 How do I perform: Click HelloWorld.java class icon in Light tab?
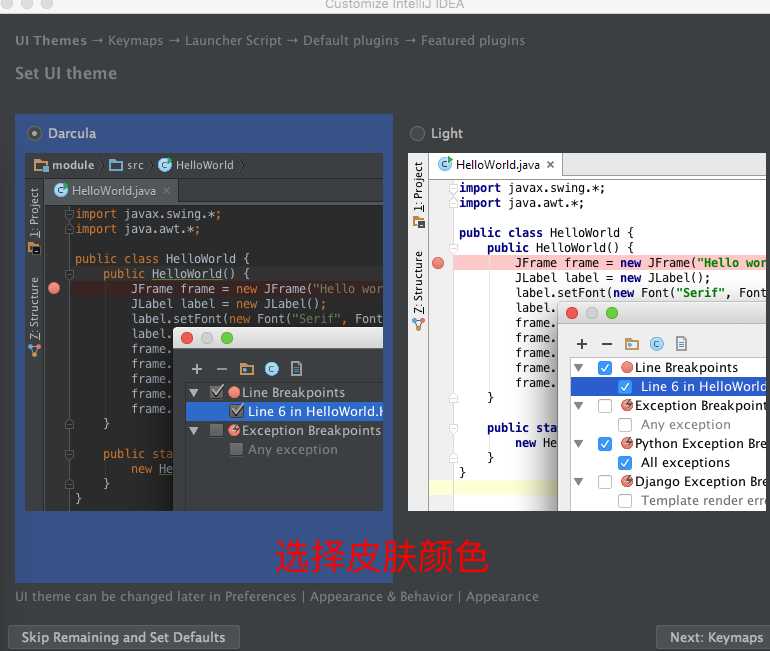pos(445,164)
